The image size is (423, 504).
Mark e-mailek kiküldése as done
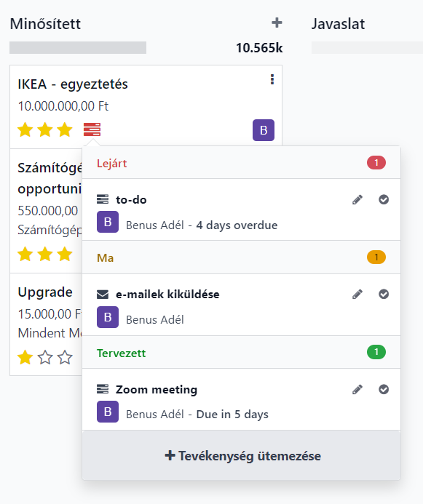[384, 294]
